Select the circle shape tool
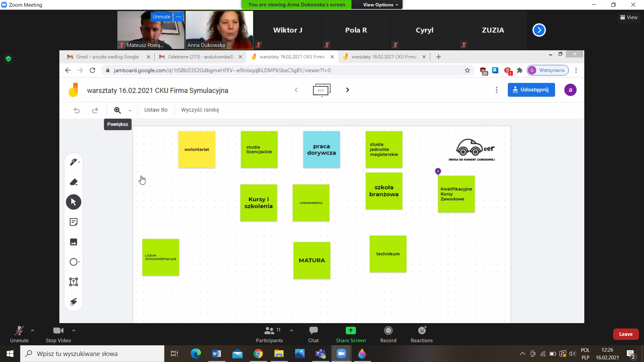The height and width of the screenshot is (362, 644). [73, 262]
